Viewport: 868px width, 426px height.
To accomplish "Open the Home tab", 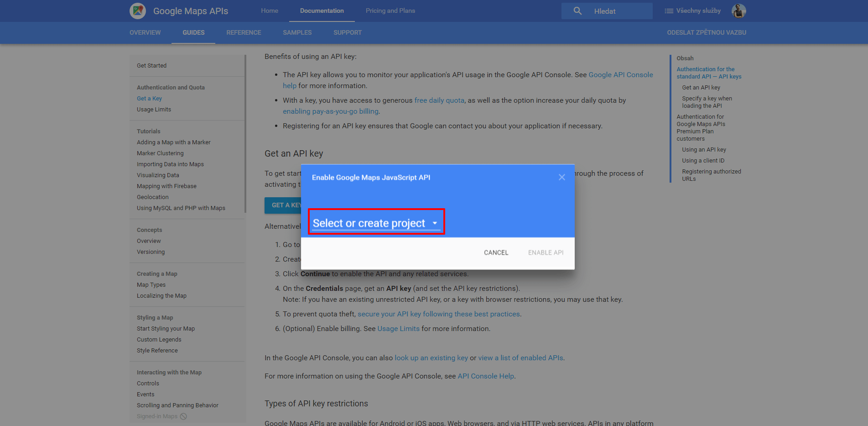I will 270,11.
